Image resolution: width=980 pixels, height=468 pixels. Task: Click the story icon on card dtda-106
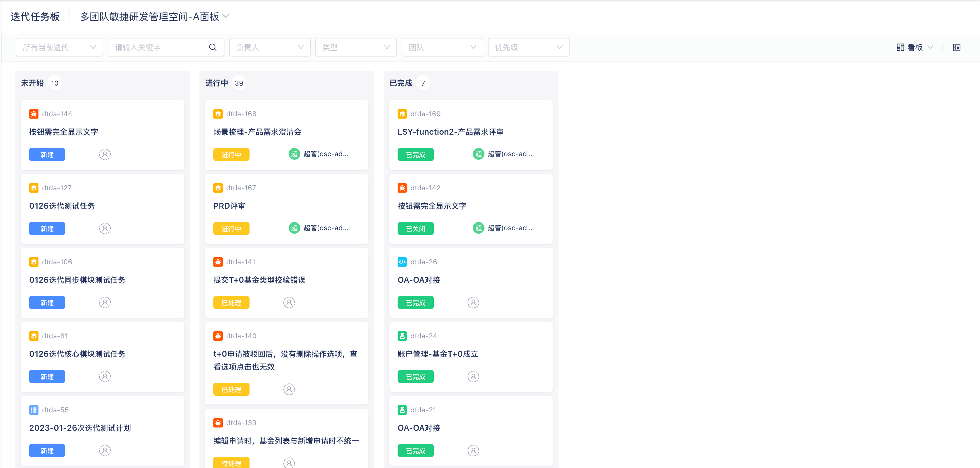(34, 262)
